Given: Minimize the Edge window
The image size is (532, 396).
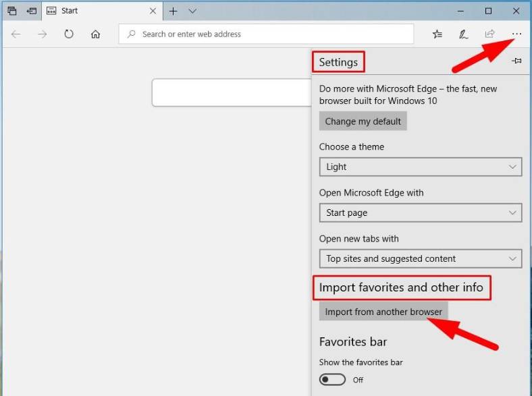Looking at the screenshot, I should point(460,11).
